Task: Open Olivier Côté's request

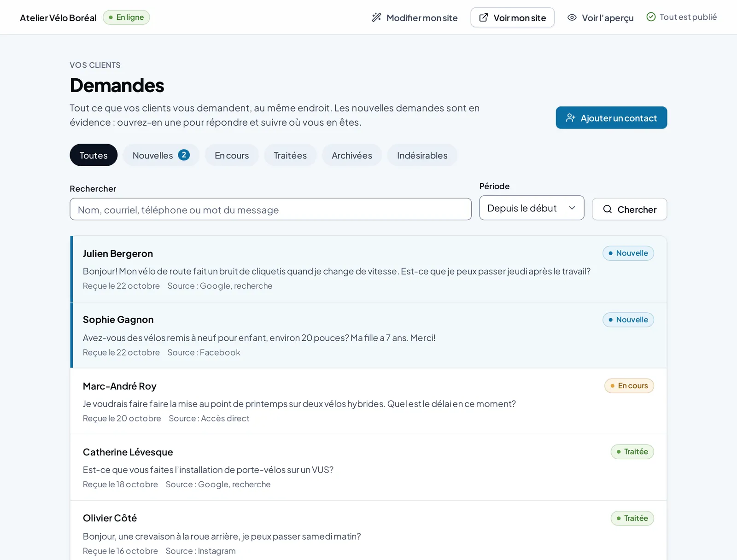Action: click(x=368, y=531)
